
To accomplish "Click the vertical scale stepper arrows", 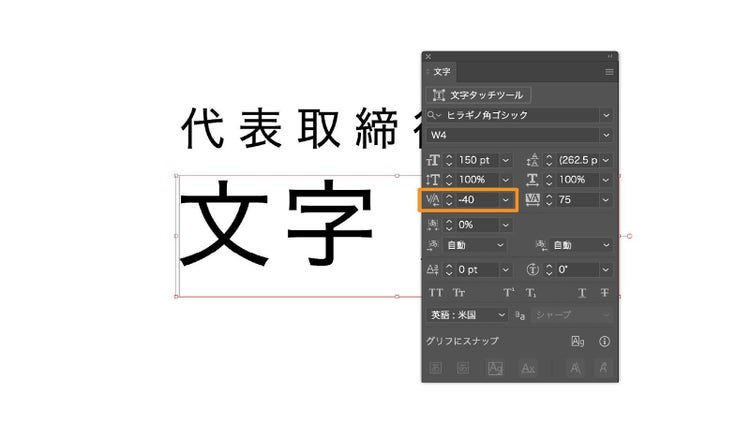I will (449, 180).
